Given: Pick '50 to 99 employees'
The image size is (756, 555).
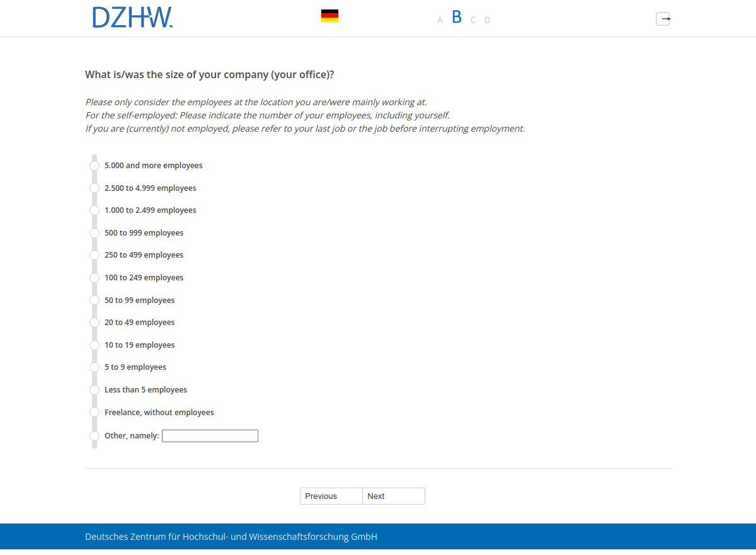Looking at the screenshot, I should [x=94, y=300].
